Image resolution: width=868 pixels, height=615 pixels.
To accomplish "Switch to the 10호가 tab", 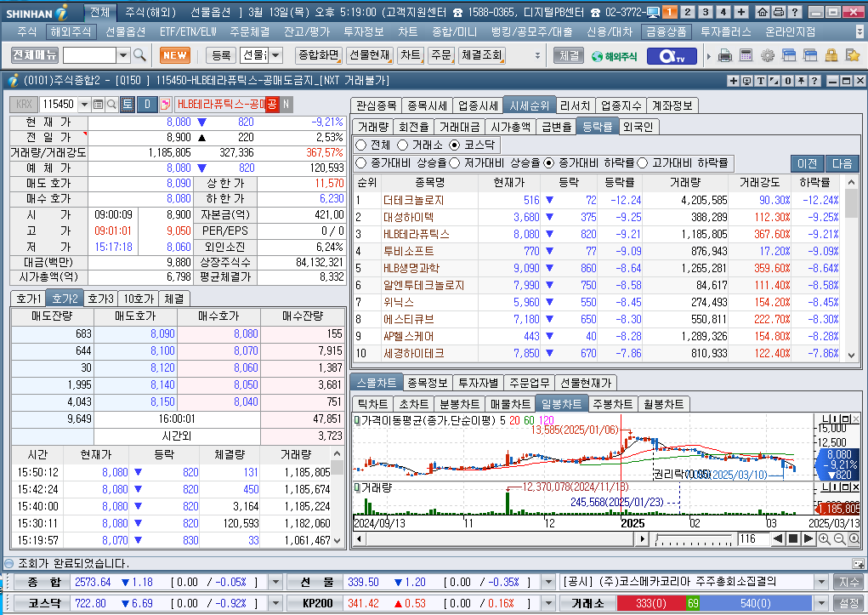I will 139,299.
